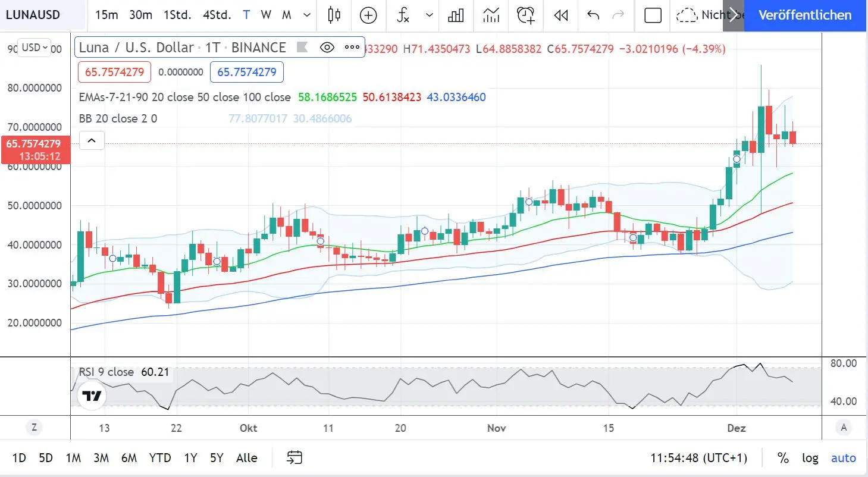This screenshot has height=477, width=868.
Task: Open the fx indicators menu
Action: pyautogui.click(x=403, y=15)
